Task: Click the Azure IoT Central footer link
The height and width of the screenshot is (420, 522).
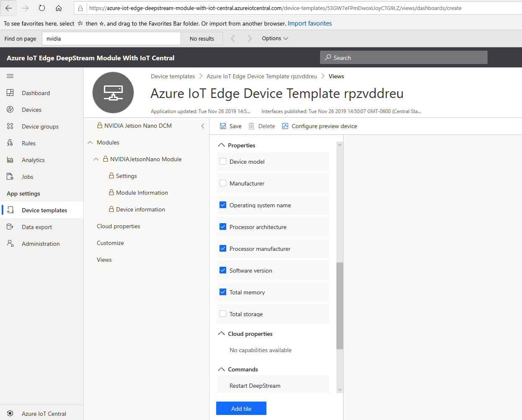Action: point(44,414)
